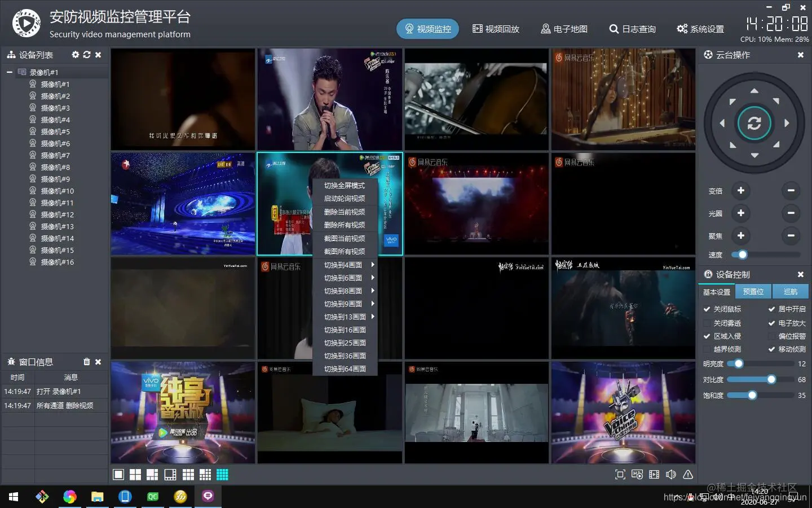Screen dimensions: 812x508
Task: Open 系统设置 system settings
Action: click(x=700, y=29)
